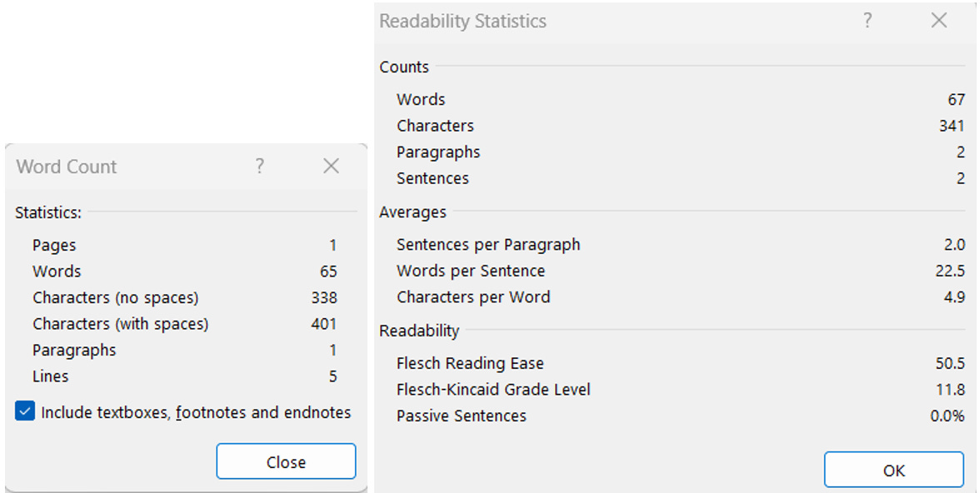Click the Statistics heading in Word Count
The height and width of the screenshot is (493, 980).
coord(48,213)
